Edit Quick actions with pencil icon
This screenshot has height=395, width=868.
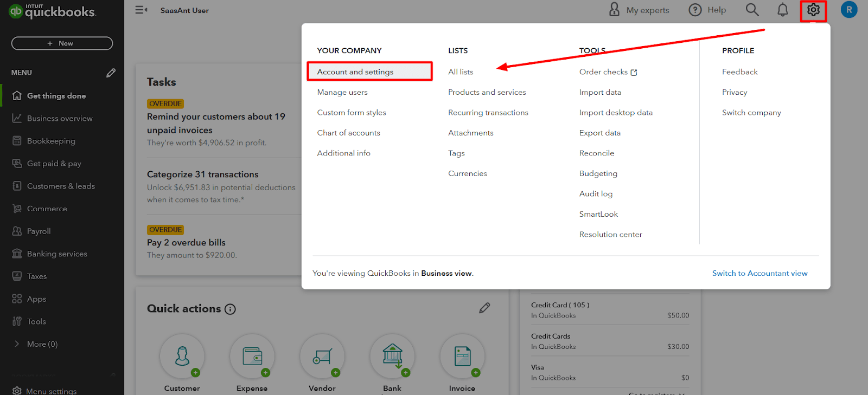click(484, 308)
